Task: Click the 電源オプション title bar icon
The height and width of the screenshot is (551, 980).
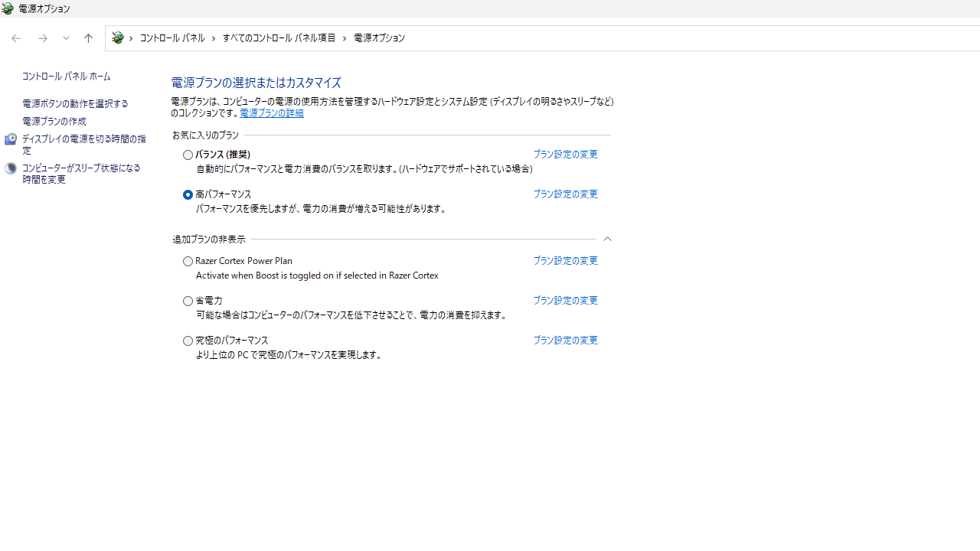Action: (x=8, y=8)
